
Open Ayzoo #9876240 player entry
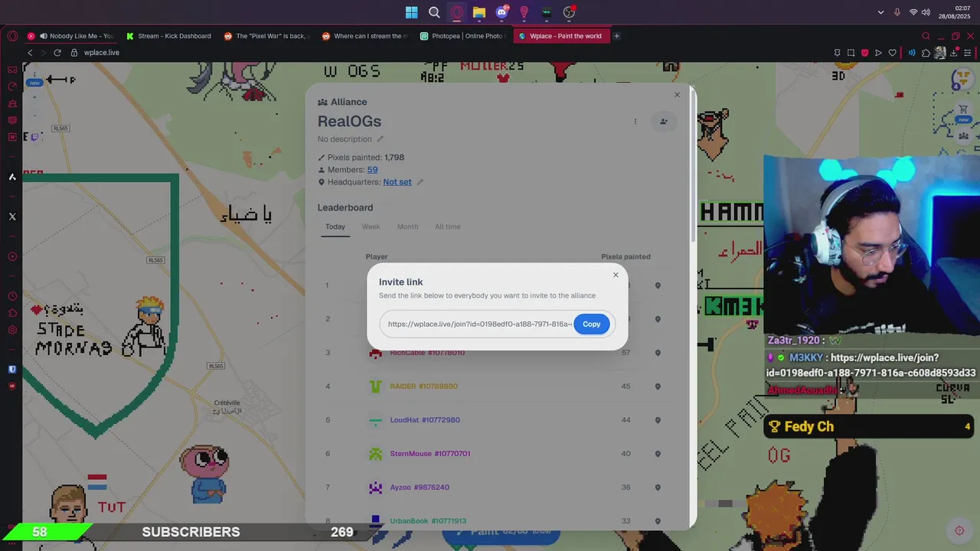coord(420,487)
